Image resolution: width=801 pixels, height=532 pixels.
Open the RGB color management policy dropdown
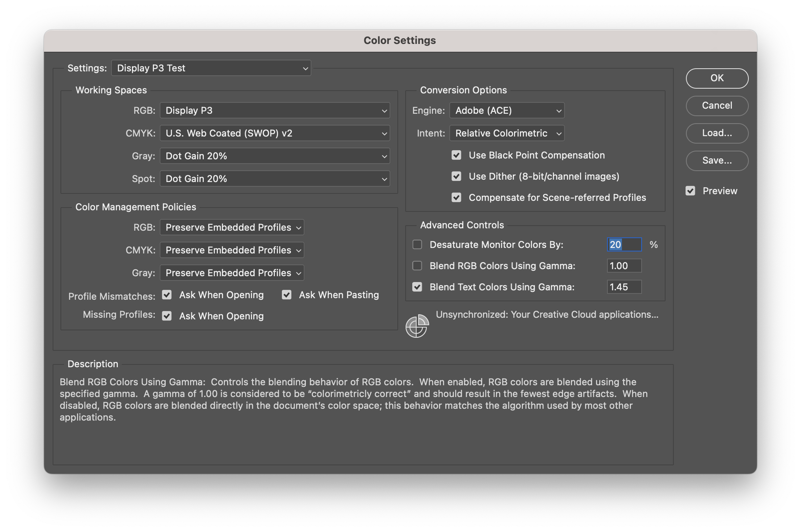point(232,227)
